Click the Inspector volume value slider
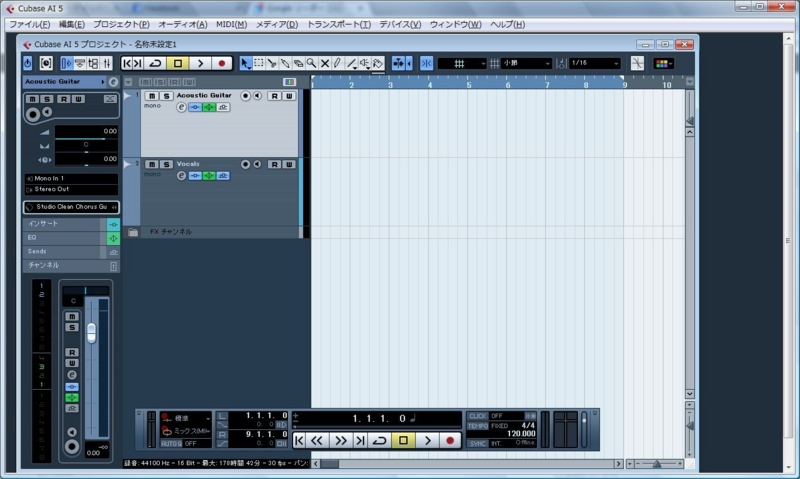Screen dimensions: 800x479 [86, 133]
